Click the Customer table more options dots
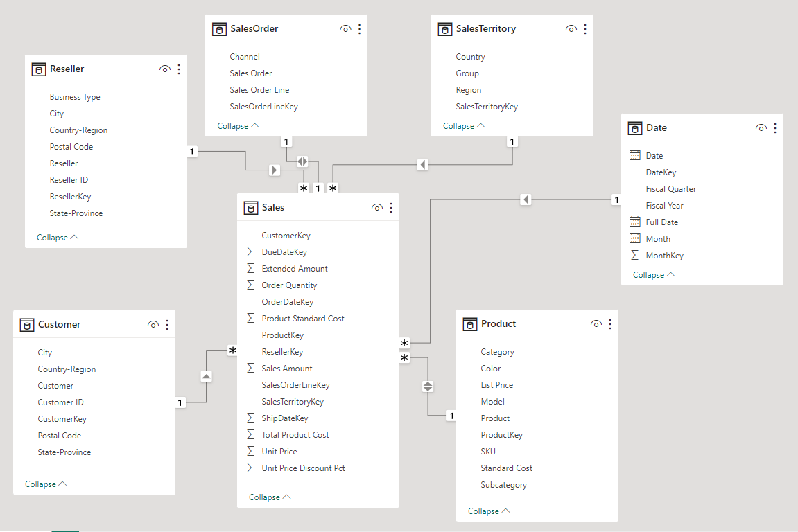798x532 pixels. 167,324
